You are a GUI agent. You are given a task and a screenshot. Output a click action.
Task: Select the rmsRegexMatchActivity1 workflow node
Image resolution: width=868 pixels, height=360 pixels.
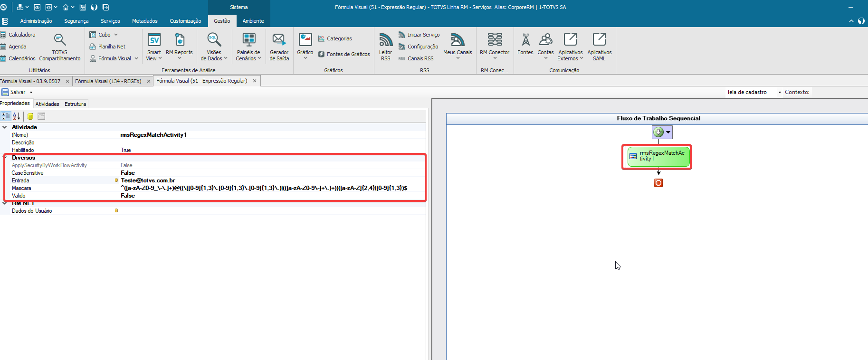[658, 157]
